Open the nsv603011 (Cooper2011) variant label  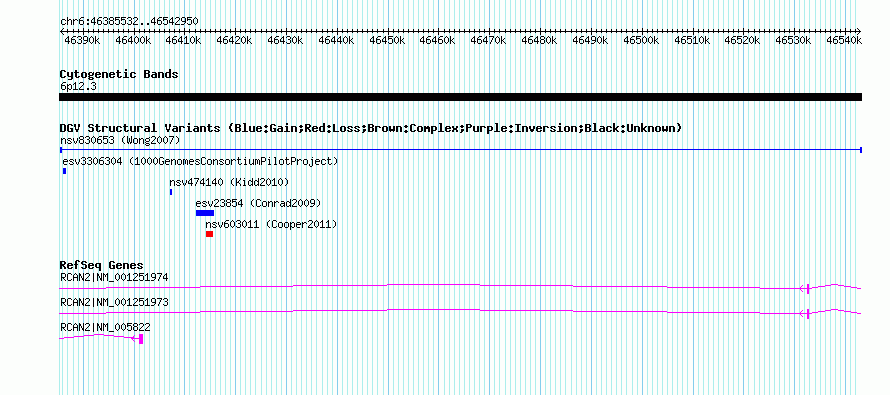(271, 224)
